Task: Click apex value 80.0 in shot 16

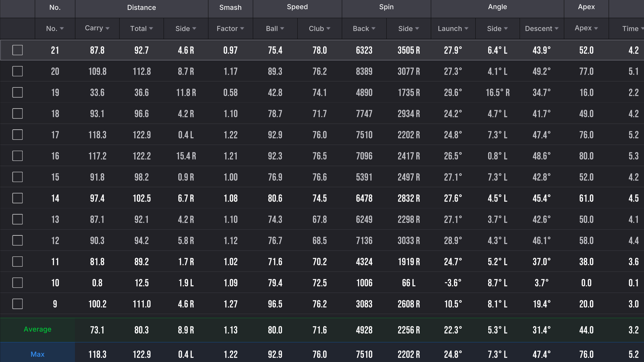Action: [586, 156]
